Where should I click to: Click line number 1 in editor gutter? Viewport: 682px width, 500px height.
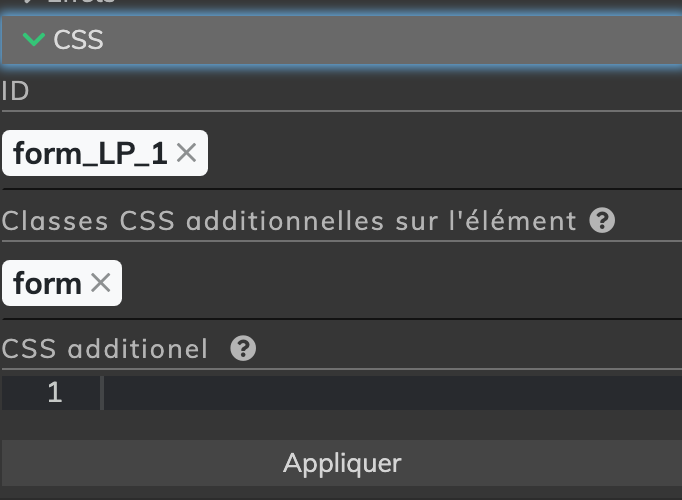click(55, 392)
